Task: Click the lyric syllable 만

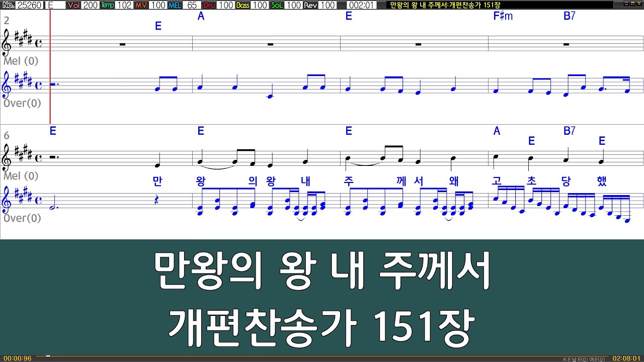Action: [157, 182]
